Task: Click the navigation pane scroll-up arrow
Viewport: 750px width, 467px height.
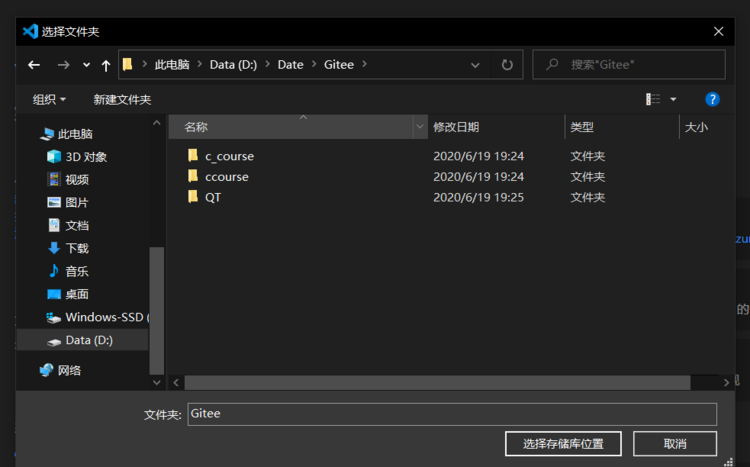Action: coord(156,123)
